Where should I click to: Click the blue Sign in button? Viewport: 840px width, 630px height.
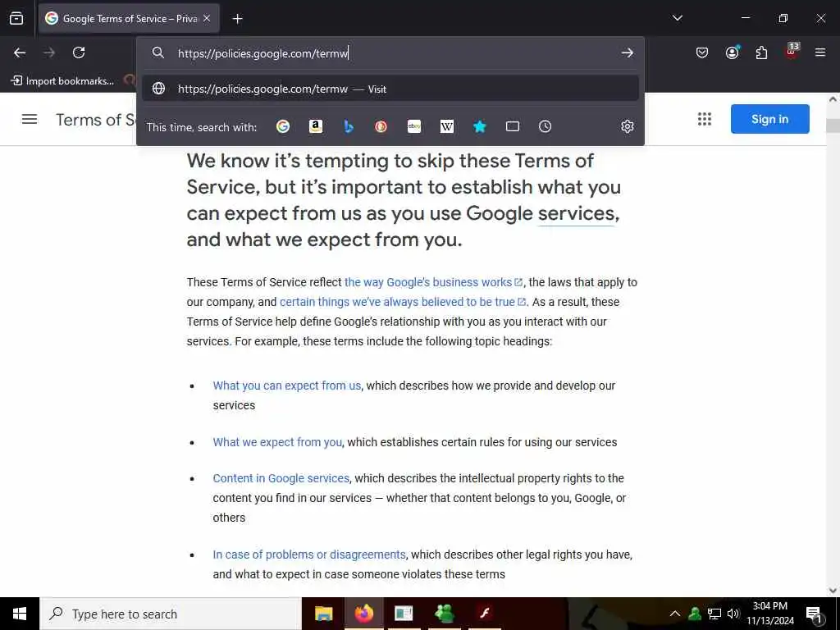(769, 119)
